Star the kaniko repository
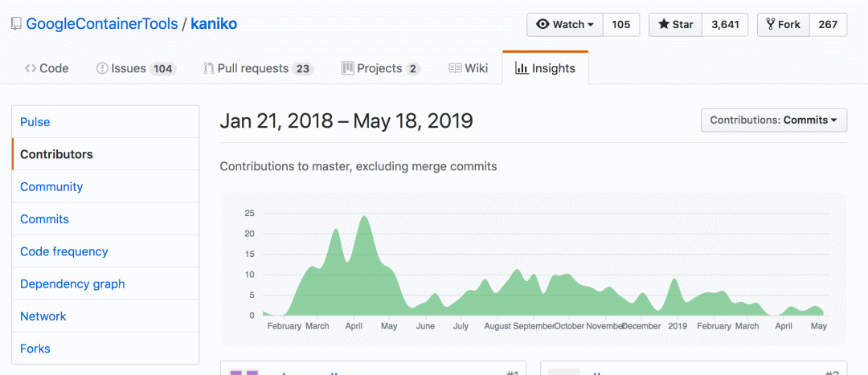Viewport: 868px width, 375px height. pyautogui.click(x=675, y=24)
